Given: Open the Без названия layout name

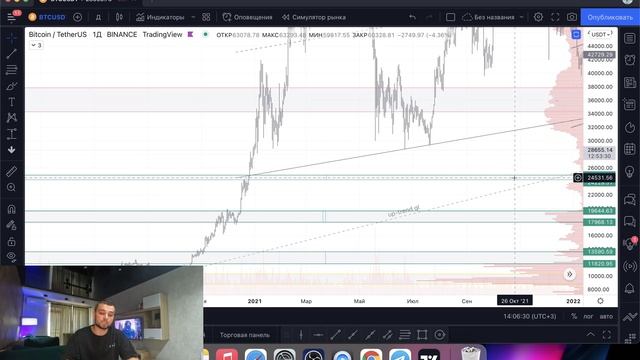Looking at the screenshot, I should click(x=488, y=17).
